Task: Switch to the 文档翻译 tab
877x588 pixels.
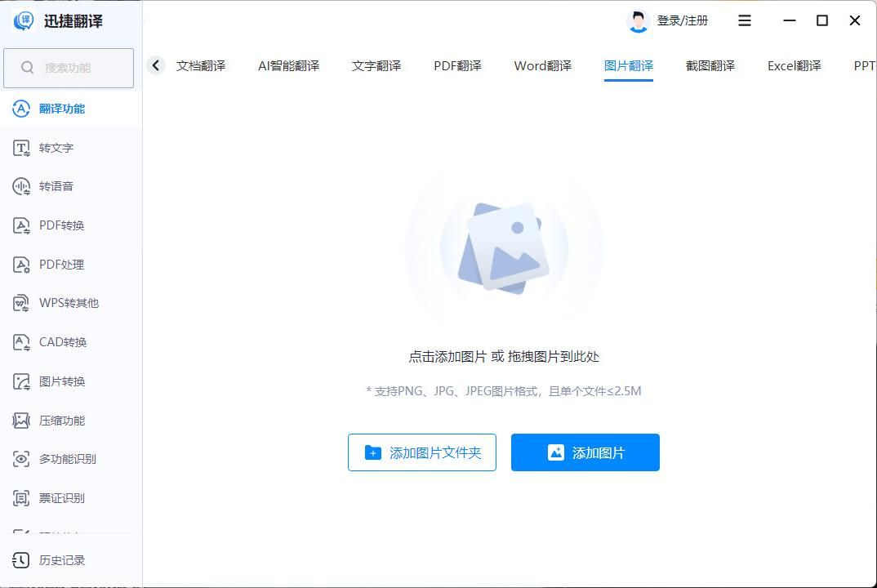Action: 201,66
